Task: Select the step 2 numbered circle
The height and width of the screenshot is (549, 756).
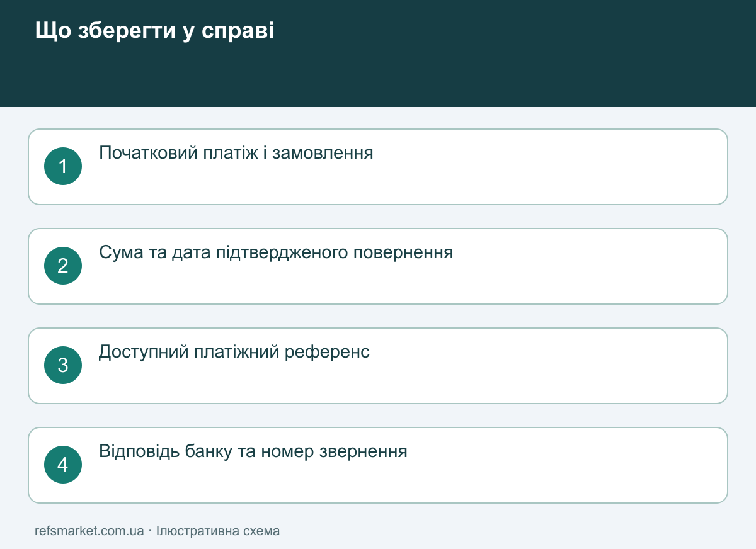Action: pyautogui.click(x=63, y=266)
